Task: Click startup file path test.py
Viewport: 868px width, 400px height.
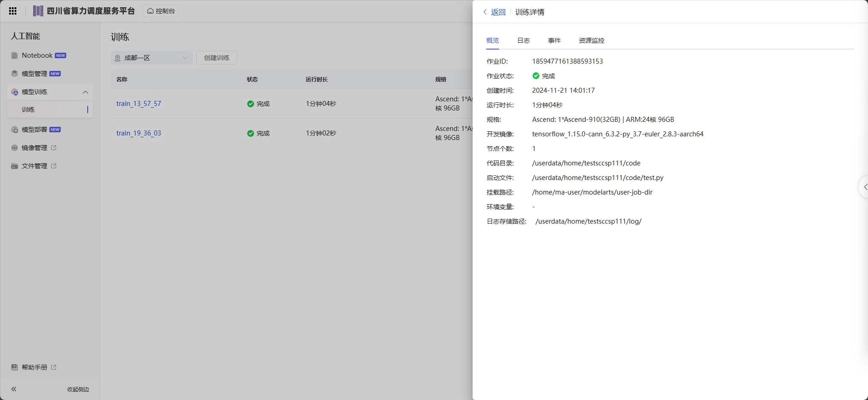Action: (598, 178)
